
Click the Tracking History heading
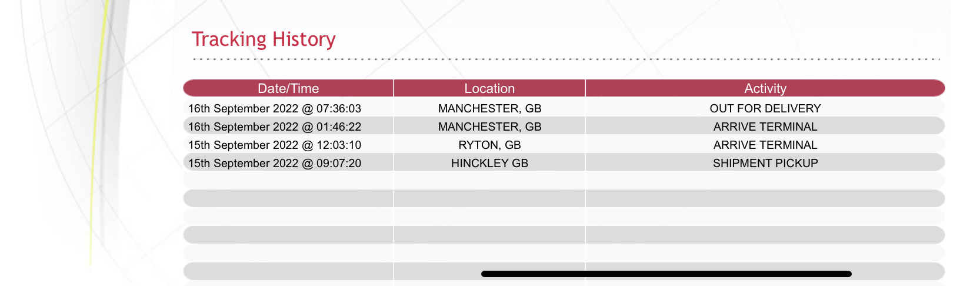pyautogui.click(x=264, y=39)
